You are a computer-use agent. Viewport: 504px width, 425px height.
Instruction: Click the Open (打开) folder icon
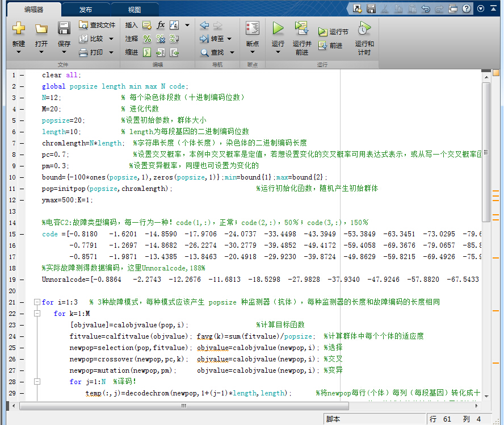[x=41, y=29]
